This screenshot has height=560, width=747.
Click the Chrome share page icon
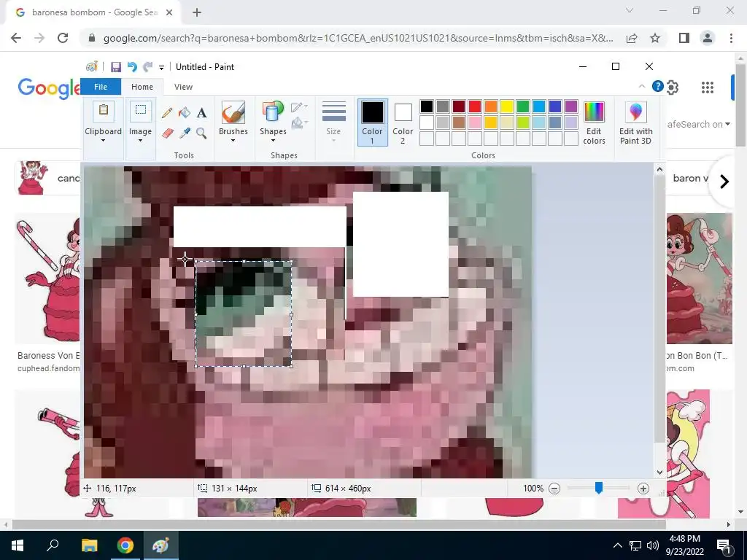(x=632, y=38)
